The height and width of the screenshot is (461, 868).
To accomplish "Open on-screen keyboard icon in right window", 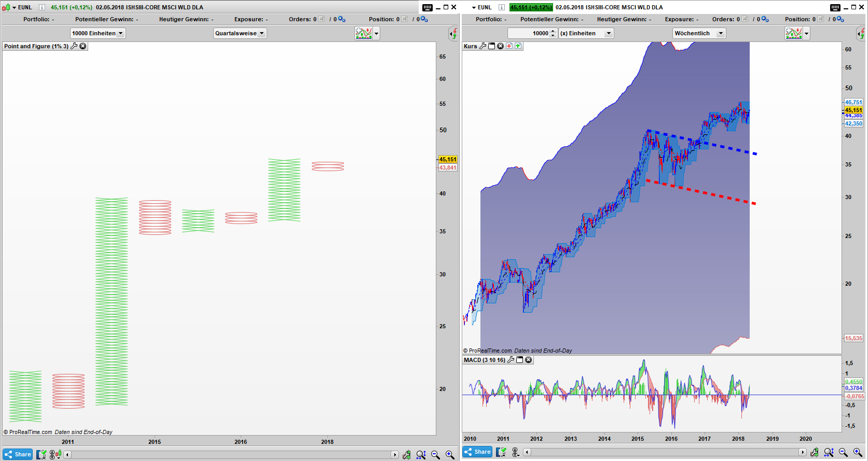I will pos(835,7).
